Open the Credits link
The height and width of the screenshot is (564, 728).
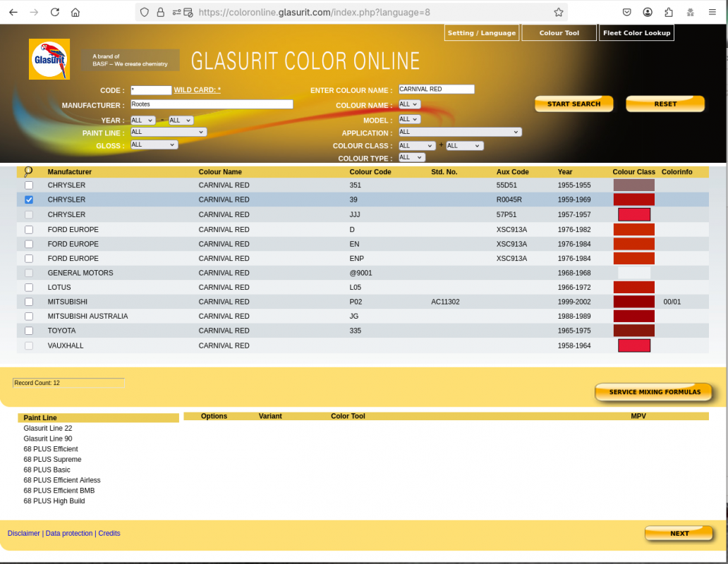pyautogui.click(x=109, y=534)
